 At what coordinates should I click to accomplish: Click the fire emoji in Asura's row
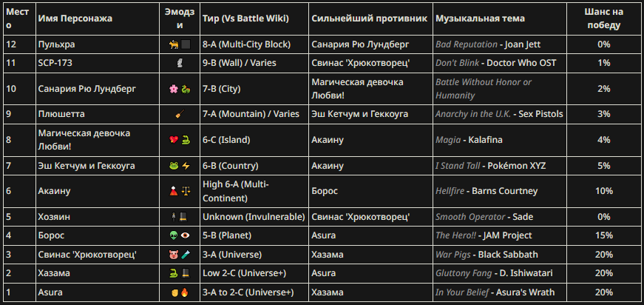coord(186,292)
